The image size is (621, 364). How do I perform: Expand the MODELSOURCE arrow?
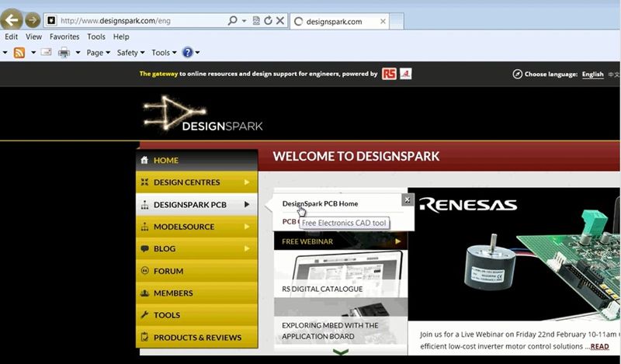pos(247,227)
